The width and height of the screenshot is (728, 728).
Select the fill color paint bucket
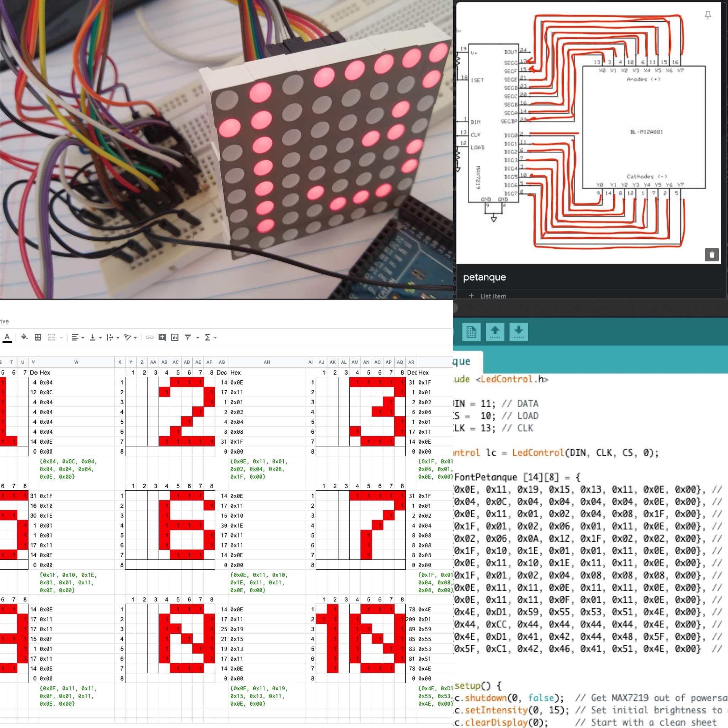coord(24,337)
